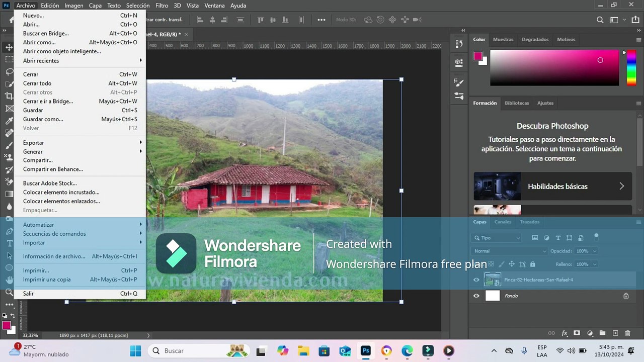Viewport: 644px width, 362px height.
Task: Expand the Generar submenu
Action: 80,152
